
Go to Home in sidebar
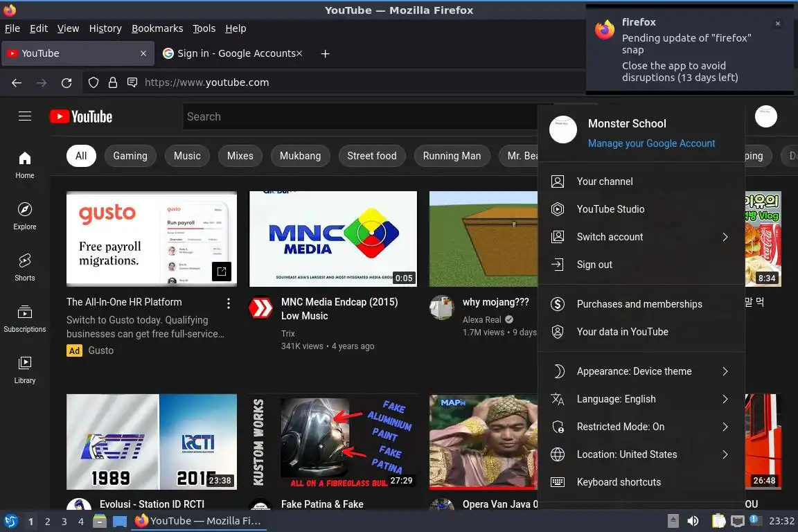(x=24, y=165)
